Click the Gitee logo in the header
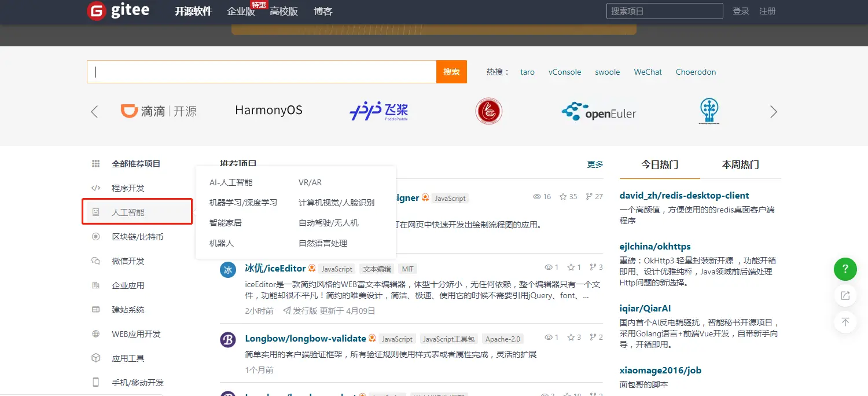This screenshot has height=396, width=868. [x=117, y=10]
